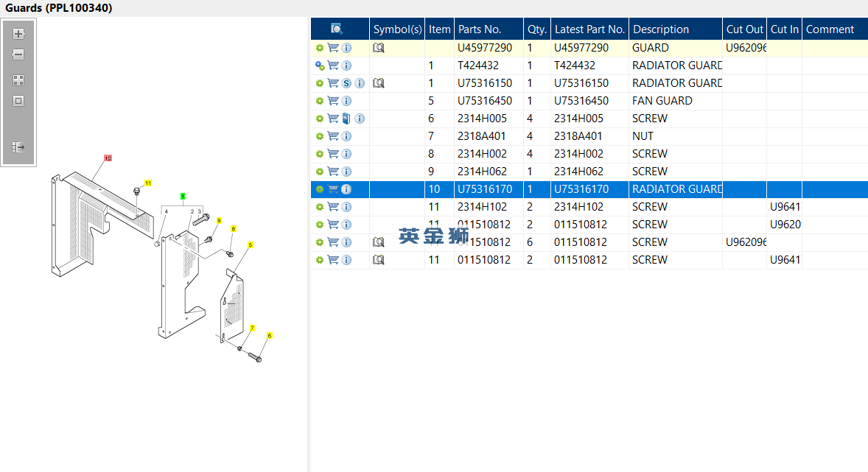This screenshot has height=472, width=868.
Task: Select callout 6 in the diagram
Action: click(270, 336)
